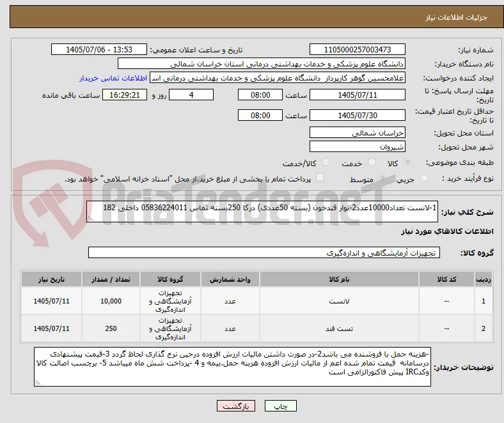
Task: Click the جزئیات اطلاعات نیاز page header
Action: [x=457, y=17]
